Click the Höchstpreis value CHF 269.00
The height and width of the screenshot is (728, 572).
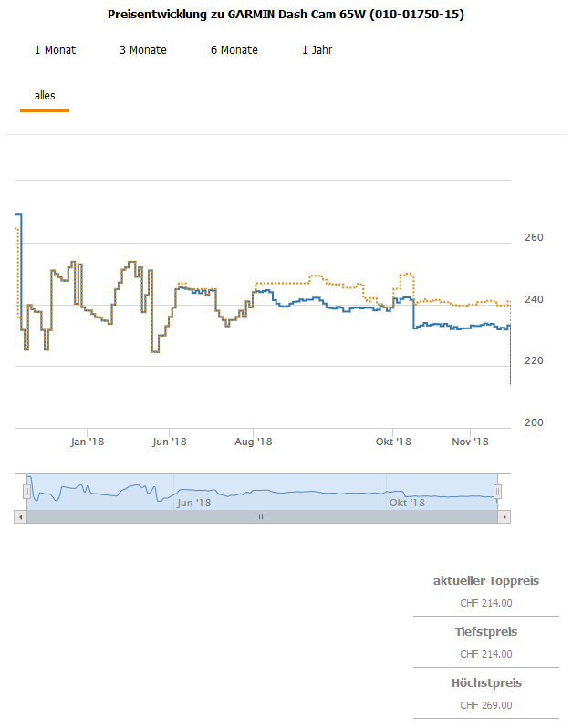click(x=485, y=705)
